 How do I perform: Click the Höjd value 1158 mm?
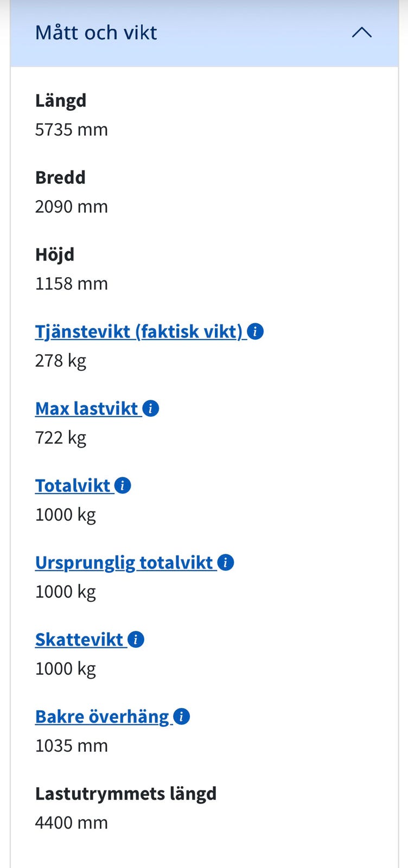coord(72,284)
